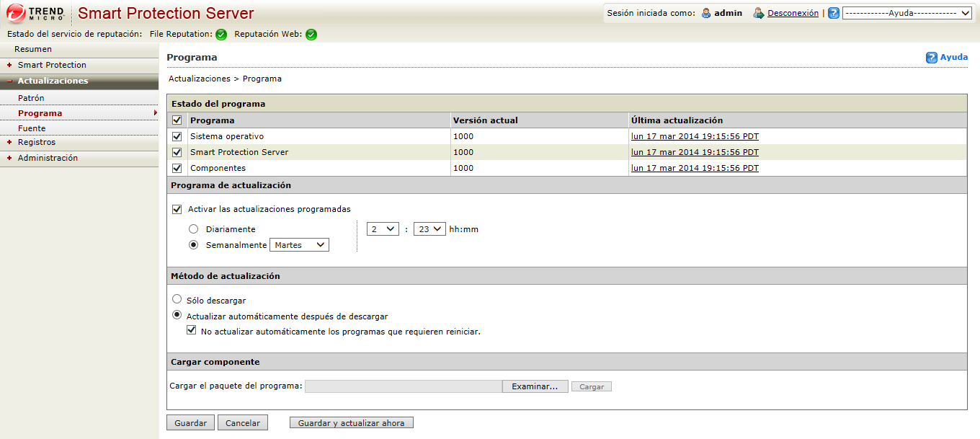The width and height of the screenshot is (980, 439).
Task: Select the Diariamente radio button
Action: (x=194, y=229)
